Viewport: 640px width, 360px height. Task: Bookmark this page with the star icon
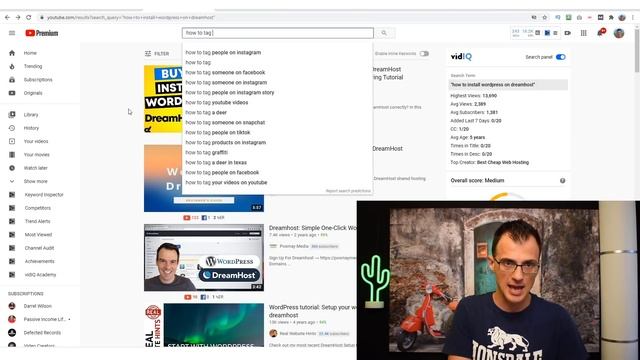pos(544,18)
